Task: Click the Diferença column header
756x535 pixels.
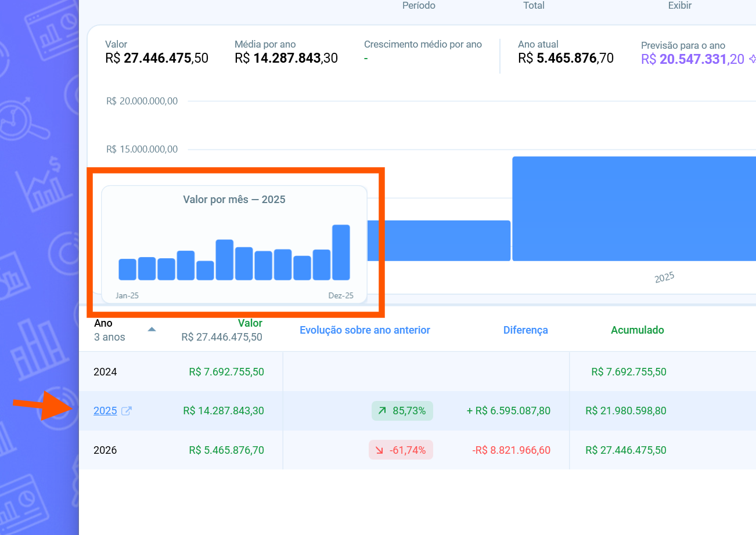Action: click(x=525, y=330)
